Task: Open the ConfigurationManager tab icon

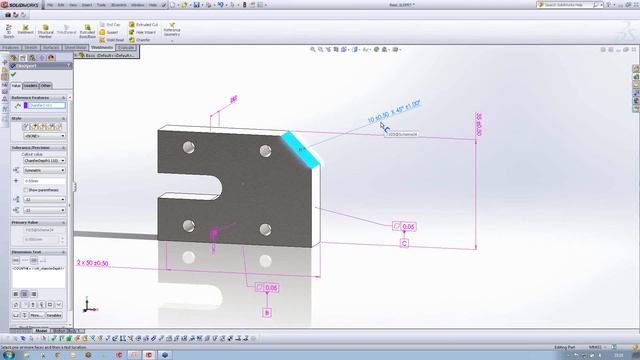Action: click(x=32, y=58)
